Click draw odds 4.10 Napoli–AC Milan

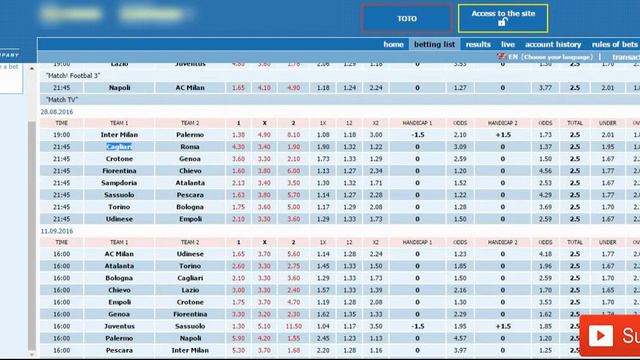(264, 88)
